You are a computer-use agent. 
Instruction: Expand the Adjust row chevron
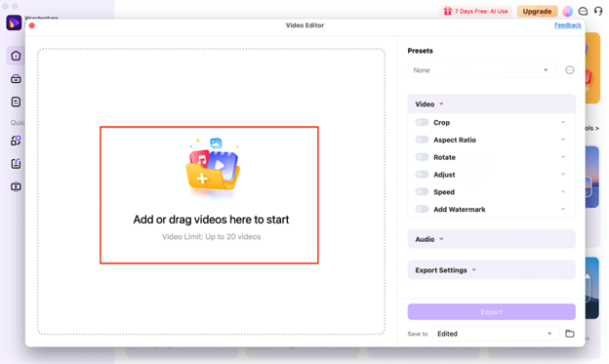[x=563, y=175]
